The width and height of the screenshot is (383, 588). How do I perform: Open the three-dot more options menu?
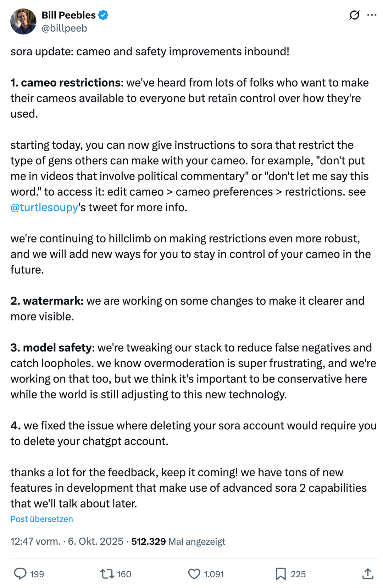[x=372, y=15]
